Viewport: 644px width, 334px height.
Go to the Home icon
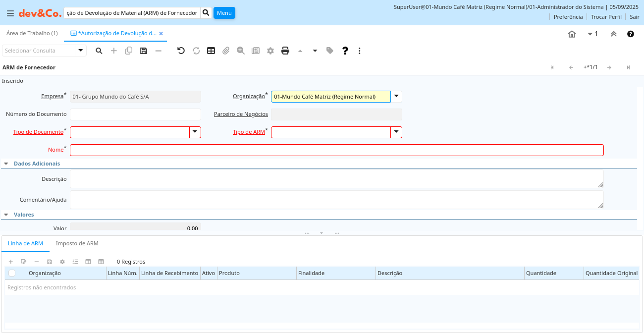pyautogui.click(x=572, y=34)
